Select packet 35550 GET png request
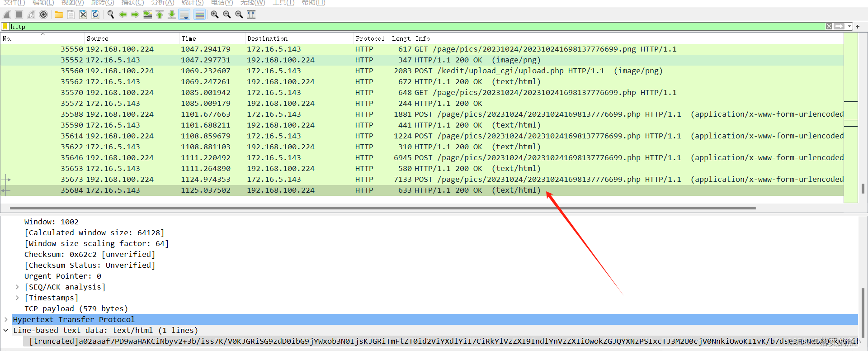The image size is (868, 351). point(422,49)
